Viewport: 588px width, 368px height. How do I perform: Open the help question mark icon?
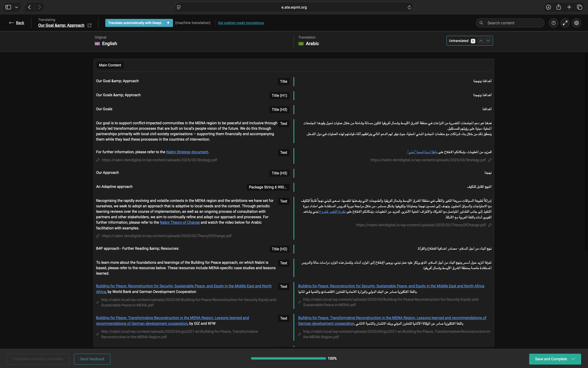click(554, 23)
